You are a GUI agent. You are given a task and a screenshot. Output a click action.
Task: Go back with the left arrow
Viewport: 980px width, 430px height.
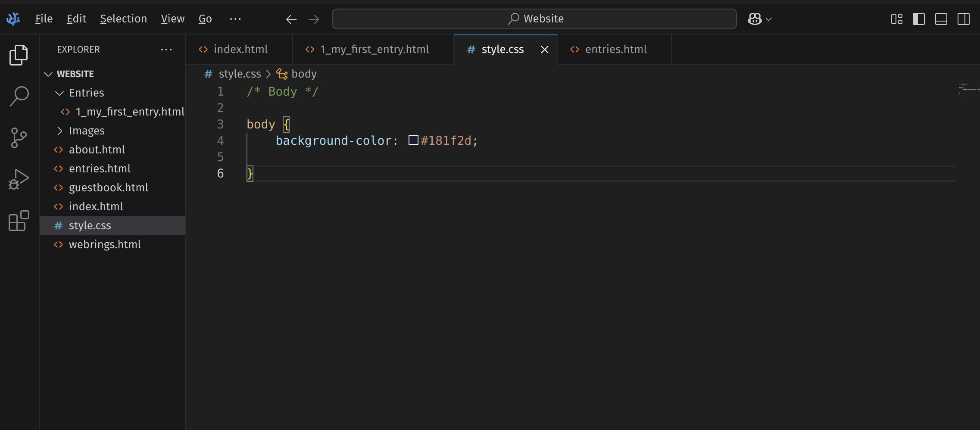pyautogui.click(x=291, y=19)
